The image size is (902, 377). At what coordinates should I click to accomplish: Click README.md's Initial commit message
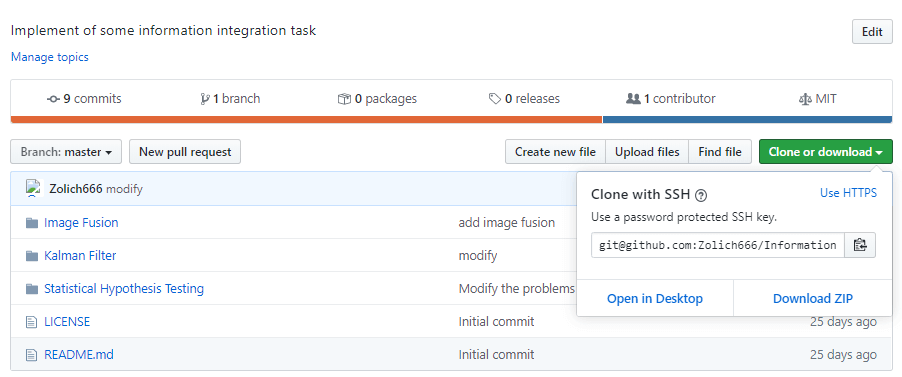496,355
